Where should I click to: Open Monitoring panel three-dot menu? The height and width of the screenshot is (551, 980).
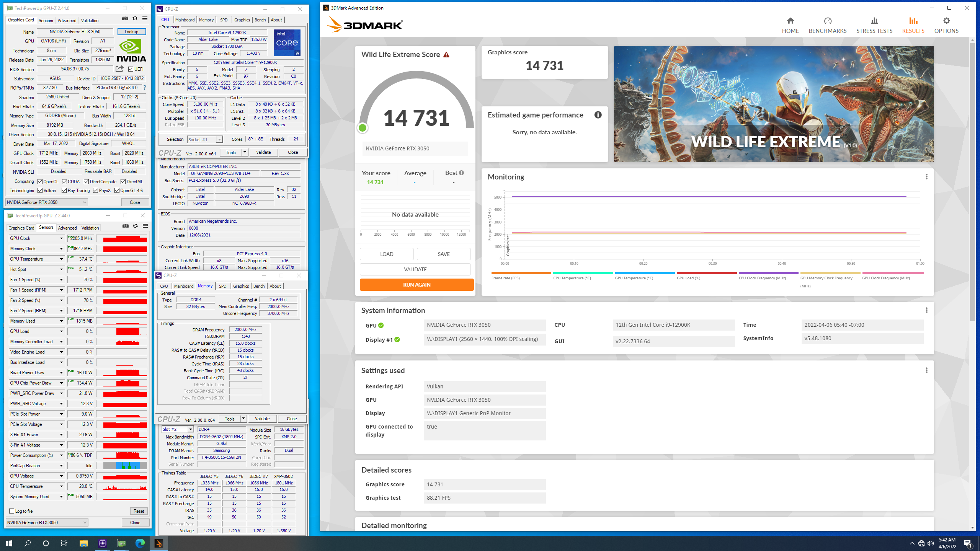tap(926, 177)
